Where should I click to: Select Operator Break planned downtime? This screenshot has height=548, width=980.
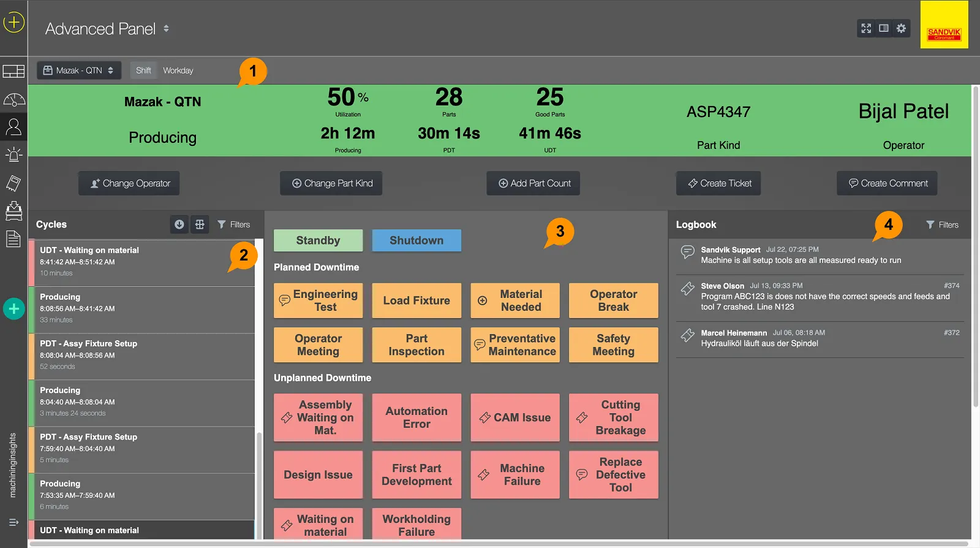click(614, 300)
